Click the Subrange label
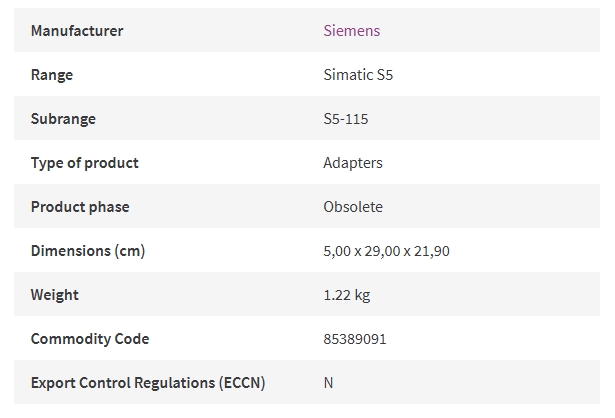Screen dimensions: 615x418 pyautogui.click(x=63, y=119)
